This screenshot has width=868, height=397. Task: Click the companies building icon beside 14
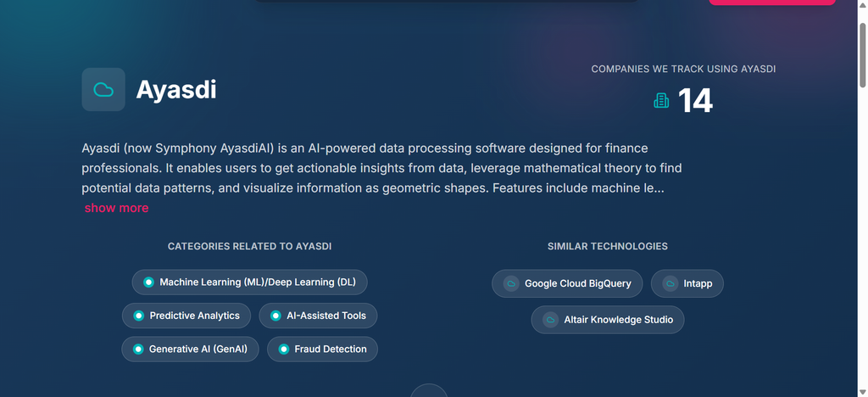click(x=661, y=101)
